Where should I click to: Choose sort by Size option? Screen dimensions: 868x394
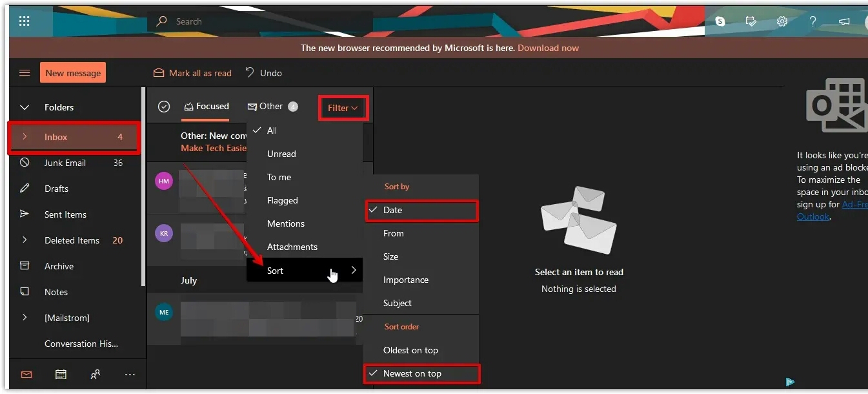390,256
